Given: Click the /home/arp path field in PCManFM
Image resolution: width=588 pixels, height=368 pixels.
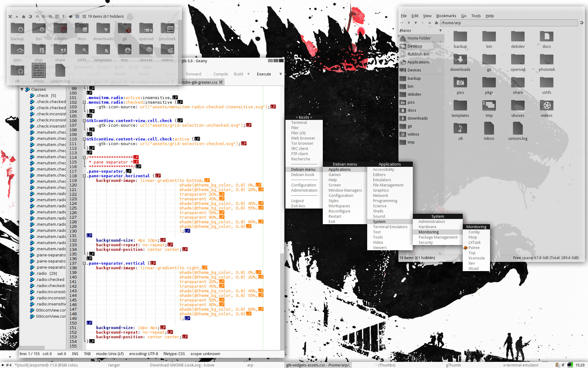Looking at the screenshot, I should coord(508,23).
